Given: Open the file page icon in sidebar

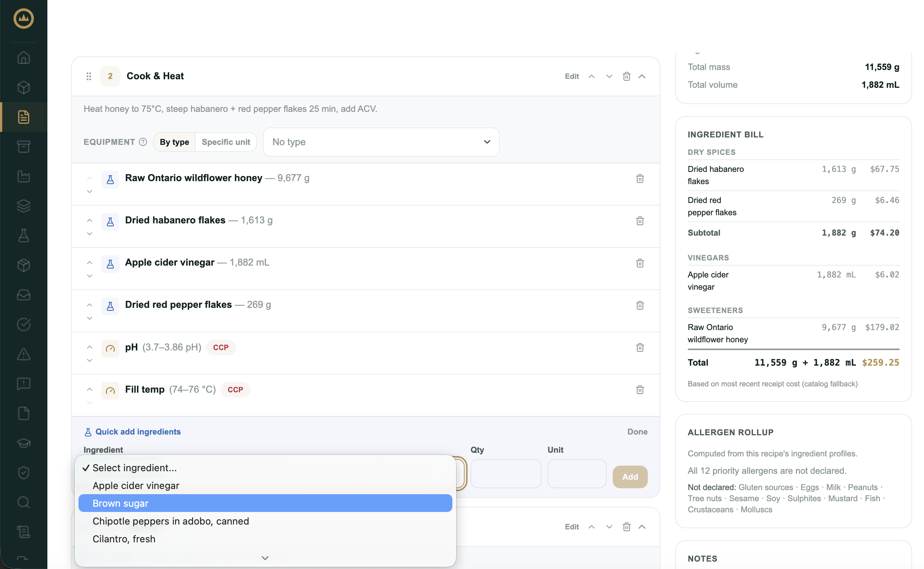Looking at the screenshot, I should tap(24, 413).
